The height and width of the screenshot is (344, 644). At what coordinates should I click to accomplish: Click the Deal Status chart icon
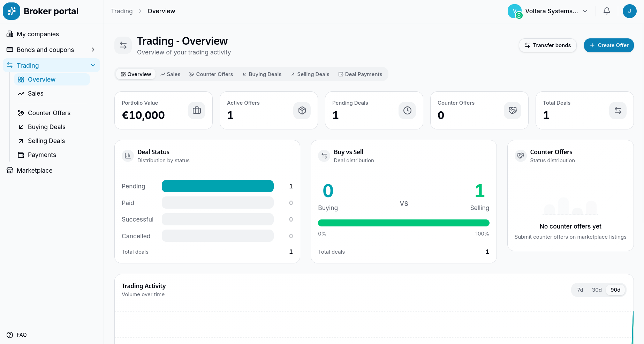(x=128, y=156)
